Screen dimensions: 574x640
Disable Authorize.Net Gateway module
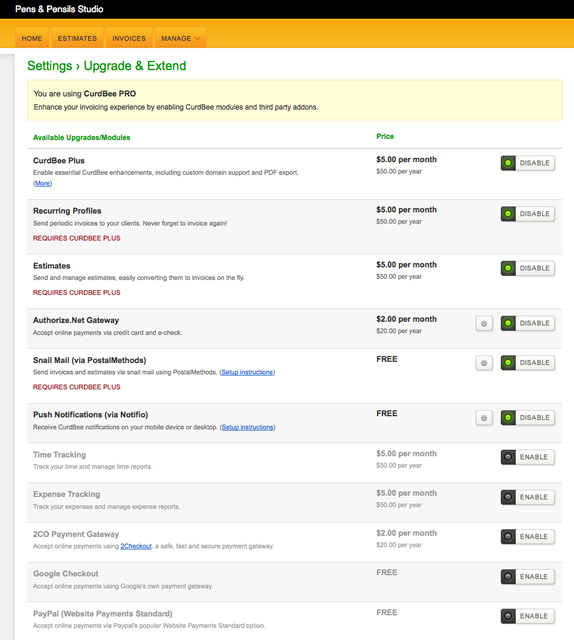pyautogui.click(x=527, y=323)
